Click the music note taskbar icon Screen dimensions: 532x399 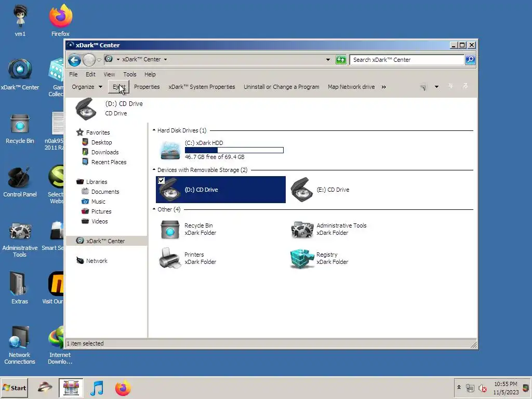coord(97,388)
